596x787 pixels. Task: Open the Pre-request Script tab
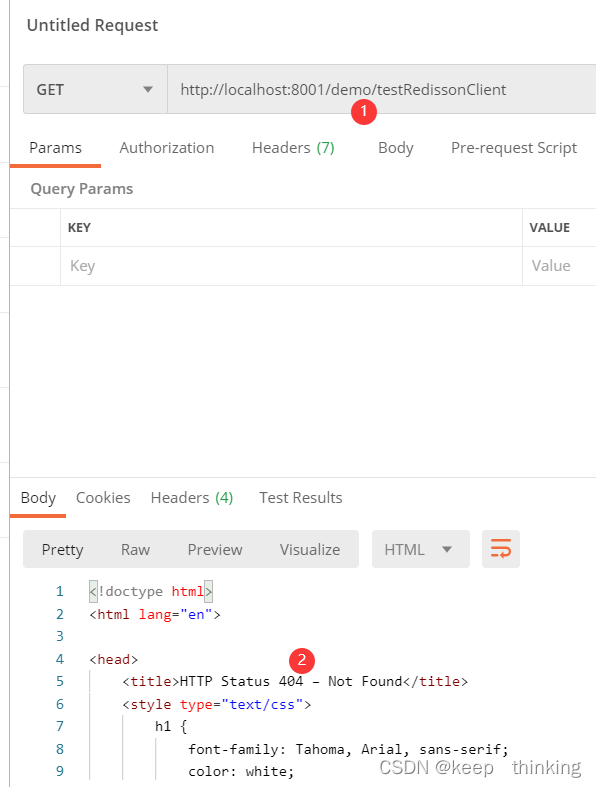[514, 148]
